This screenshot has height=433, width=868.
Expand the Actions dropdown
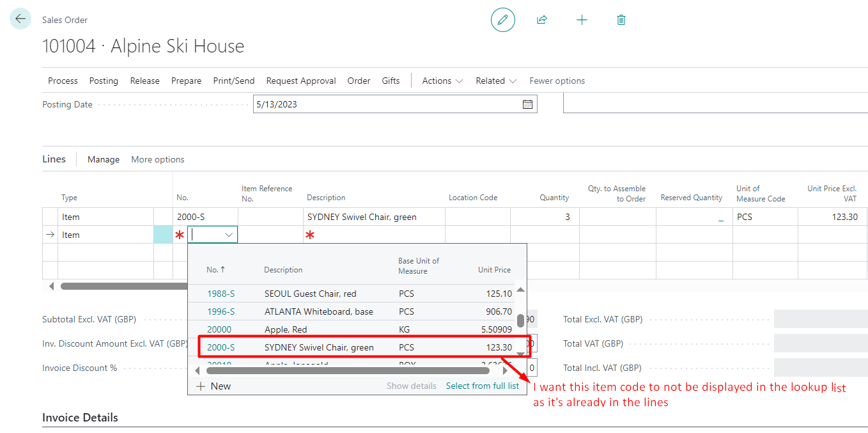pos(442,81)
